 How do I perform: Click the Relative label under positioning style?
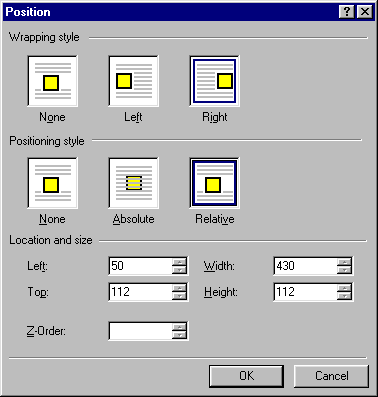(215, 219)
